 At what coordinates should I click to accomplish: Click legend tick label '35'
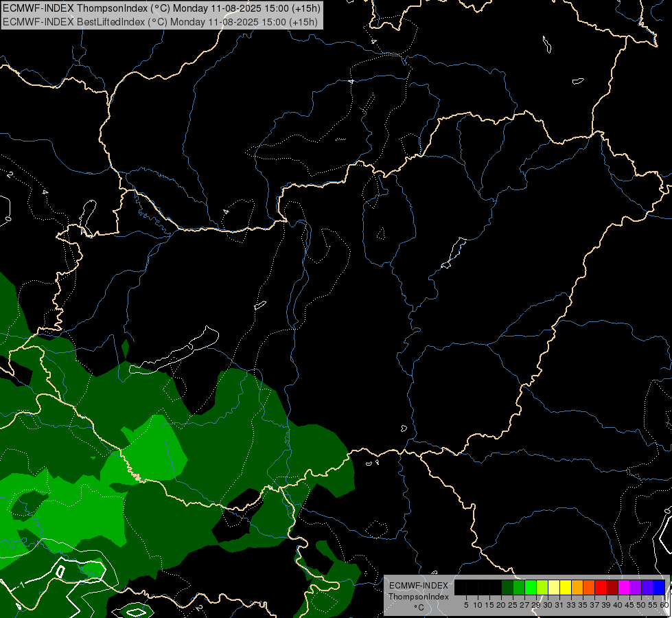tap(583, 605)
